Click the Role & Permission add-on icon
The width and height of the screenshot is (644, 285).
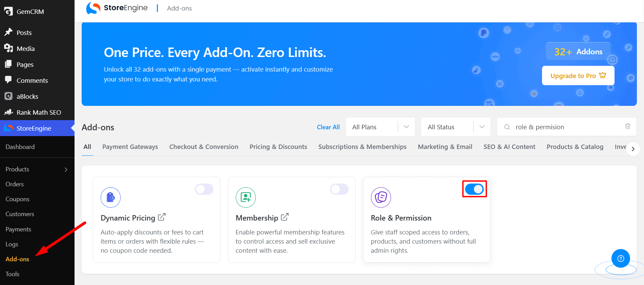click(381, 197)
